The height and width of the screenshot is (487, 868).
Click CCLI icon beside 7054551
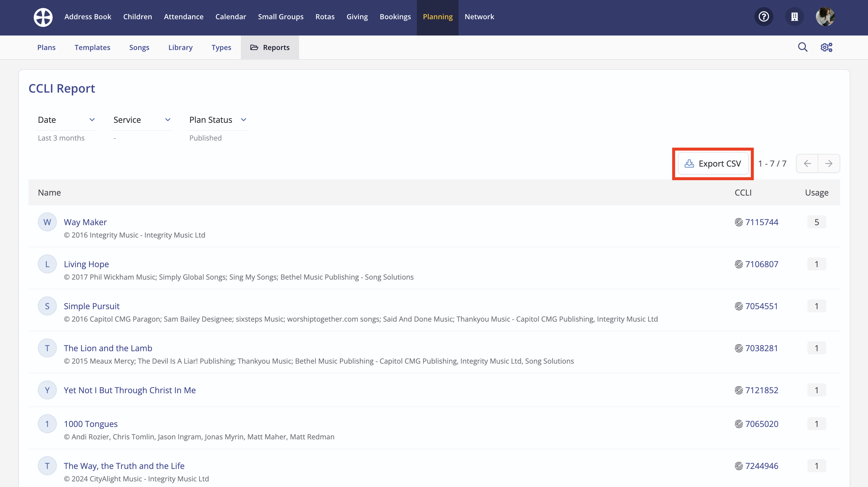tap(739, 306)
